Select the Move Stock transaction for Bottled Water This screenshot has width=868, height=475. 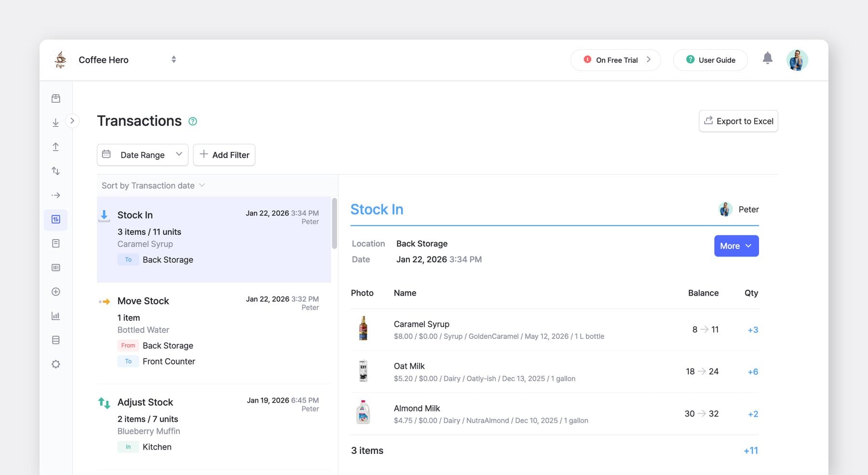(214, 330)
